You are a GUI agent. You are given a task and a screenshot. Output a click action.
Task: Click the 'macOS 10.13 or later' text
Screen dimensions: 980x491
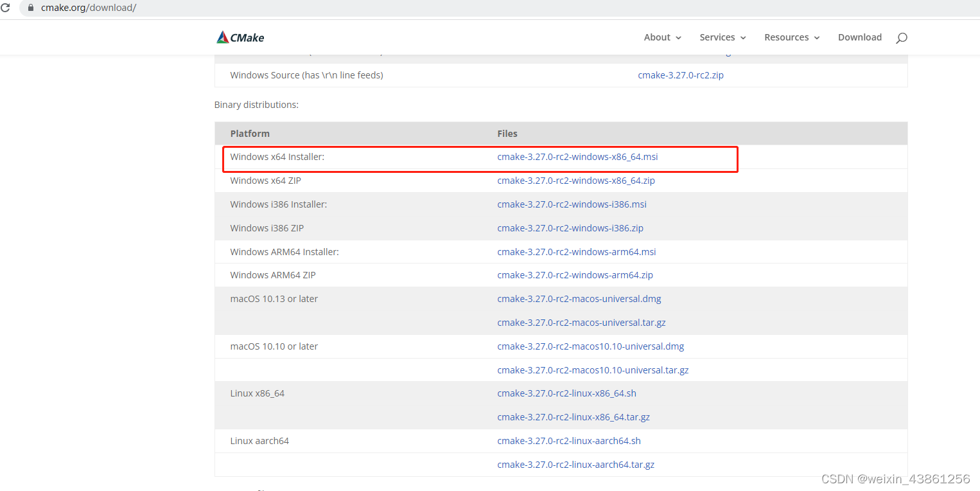coord(274,299)
